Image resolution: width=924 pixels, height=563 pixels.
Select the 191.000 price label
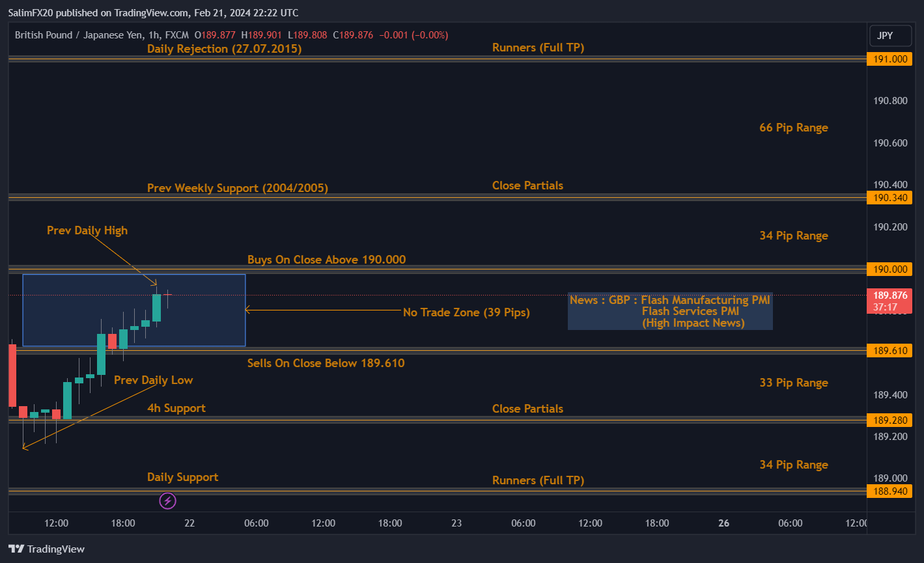coord(889,59)
